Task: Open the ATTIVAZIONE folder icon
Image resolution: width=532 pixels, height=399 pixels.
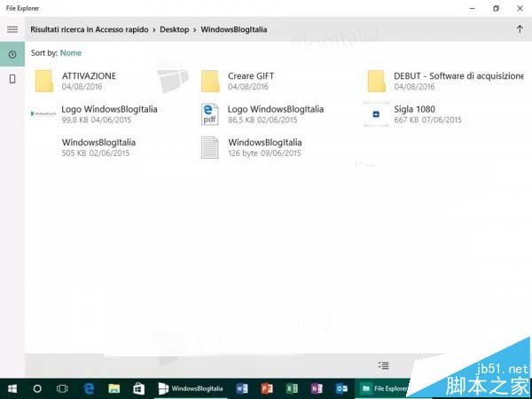Action: 44,81
